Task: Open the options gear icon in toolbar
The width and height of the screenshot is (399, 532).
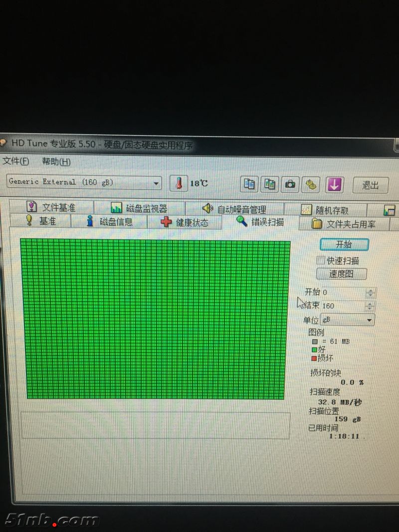Action: coord(311,184)
